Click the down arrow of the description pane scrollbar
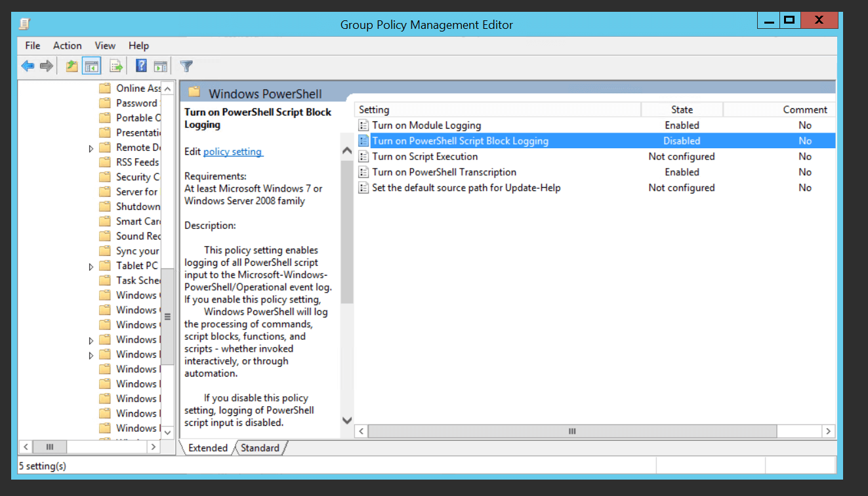868x496 pixels. coord(347,421)
